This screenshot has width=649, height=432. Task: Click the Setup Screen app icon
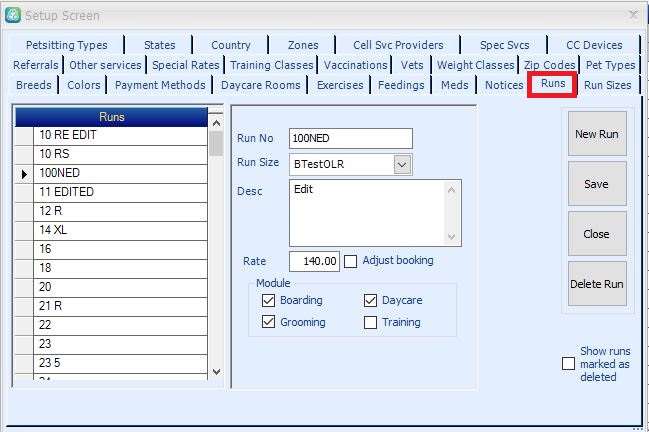pos(12,15)
